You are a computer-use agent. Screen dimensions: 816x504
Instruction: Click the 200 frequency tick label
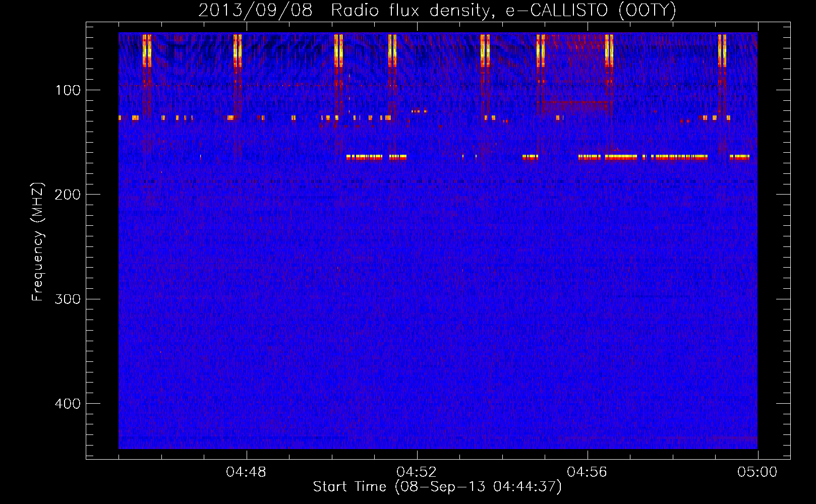(68, 195)
